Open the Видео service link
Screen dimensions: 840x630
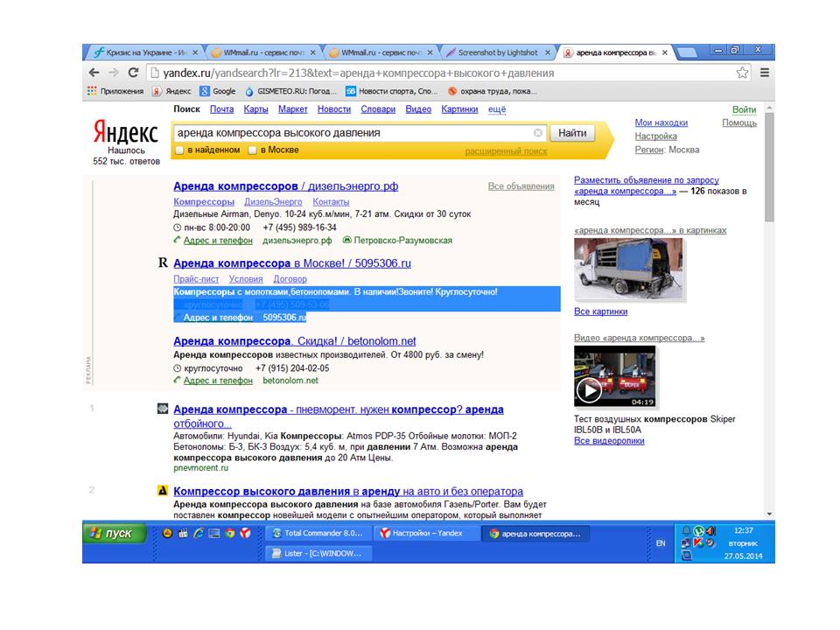pyautogui.click(x=418, y=109)
